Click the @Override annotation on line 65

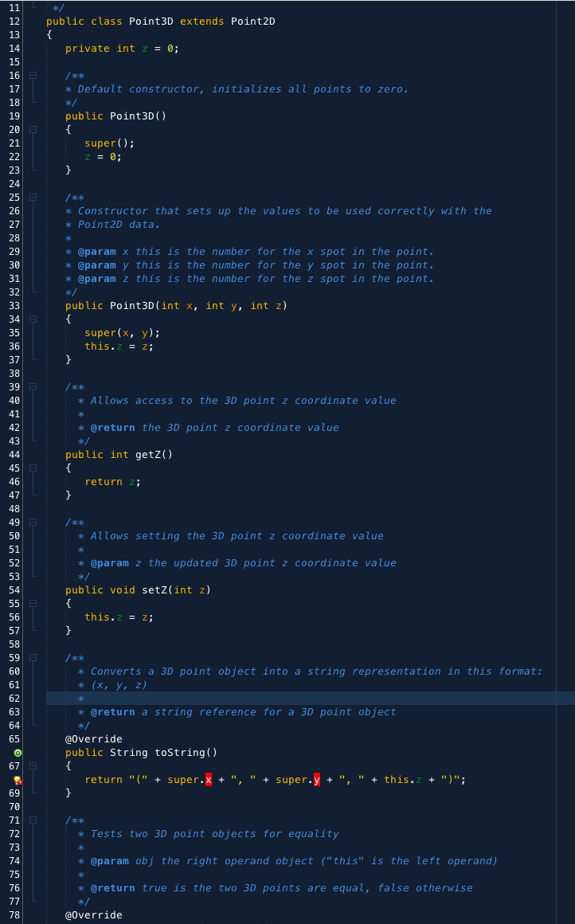click(94, 739)
